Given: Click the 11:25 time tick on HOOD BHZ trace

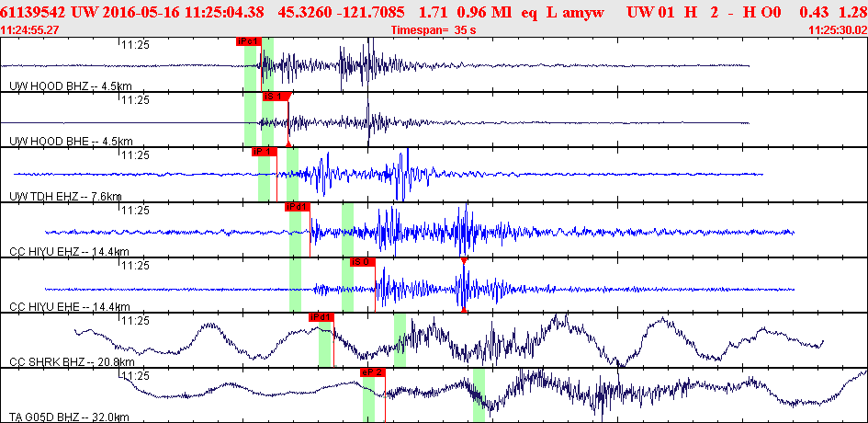Looking at the screenshot, I should (136, 45).
